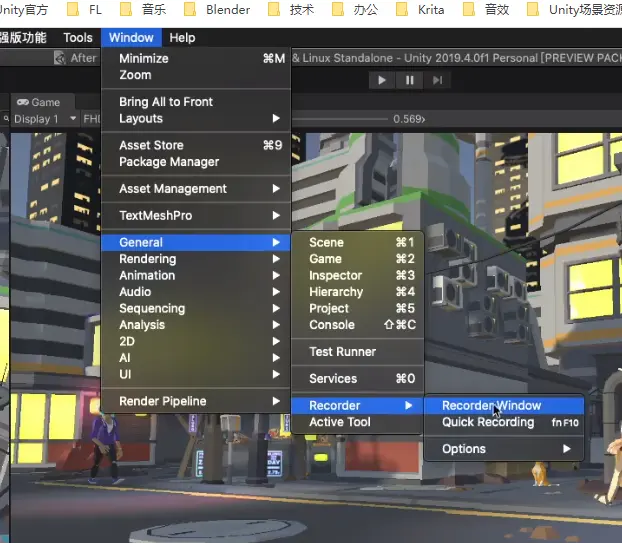
Task: Open the Blender bookmarks folder
Action: tap(217, 10)
